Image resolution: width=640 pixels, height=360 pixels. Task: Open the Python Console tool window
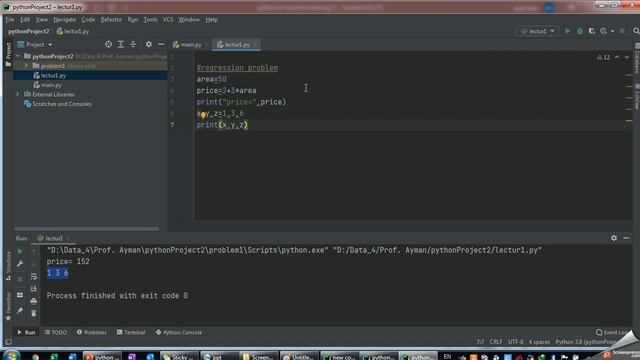[x=178, y=332]
